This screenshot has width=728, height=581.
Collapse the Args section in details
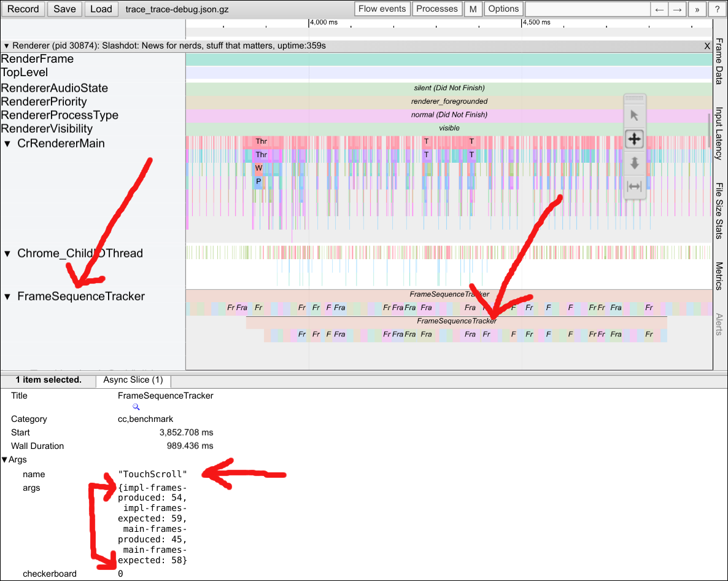5,459
